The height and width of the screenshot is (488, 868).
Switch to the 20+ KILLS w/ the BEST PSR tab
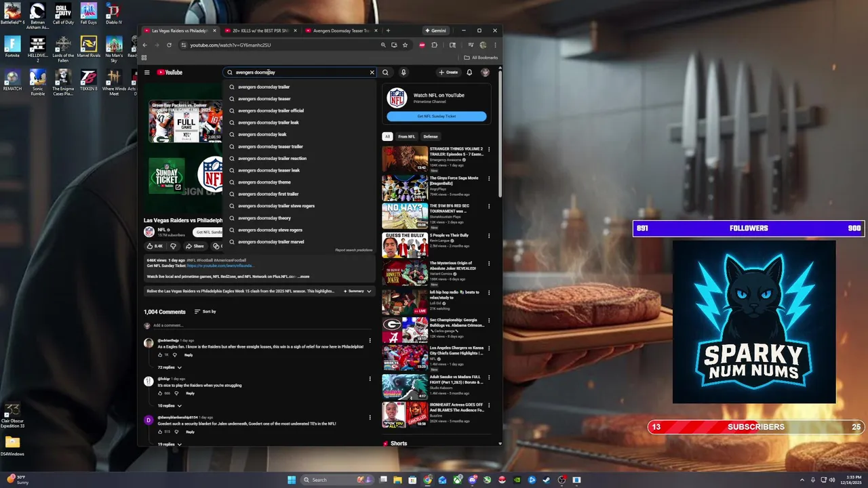click(260, 30)
